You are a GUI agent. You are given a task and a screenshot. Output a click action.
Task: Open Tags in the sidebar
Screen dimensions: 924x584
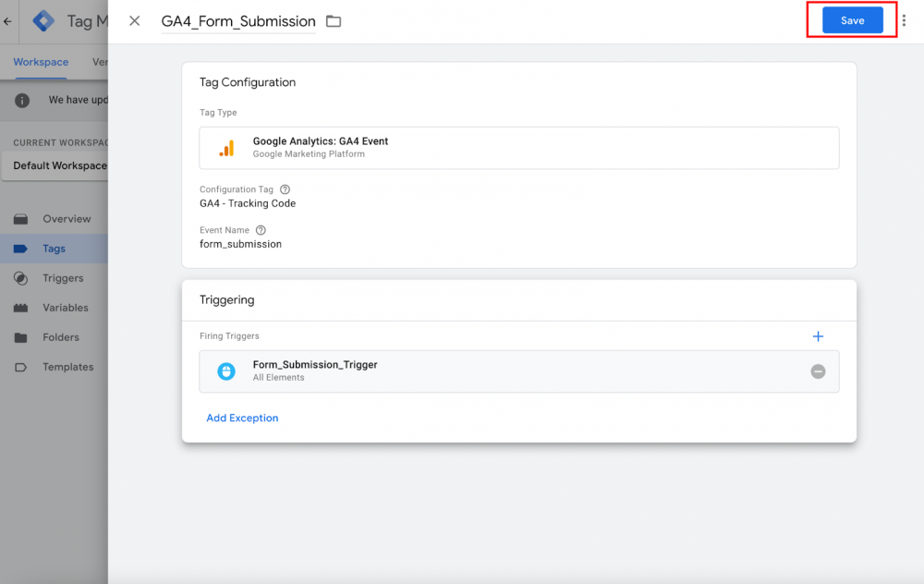click(54, 249)
